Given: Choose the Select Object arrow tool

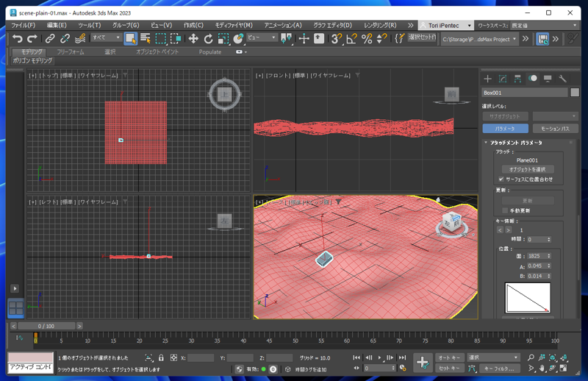Looking at the screenshot, I should coord(130,38).
